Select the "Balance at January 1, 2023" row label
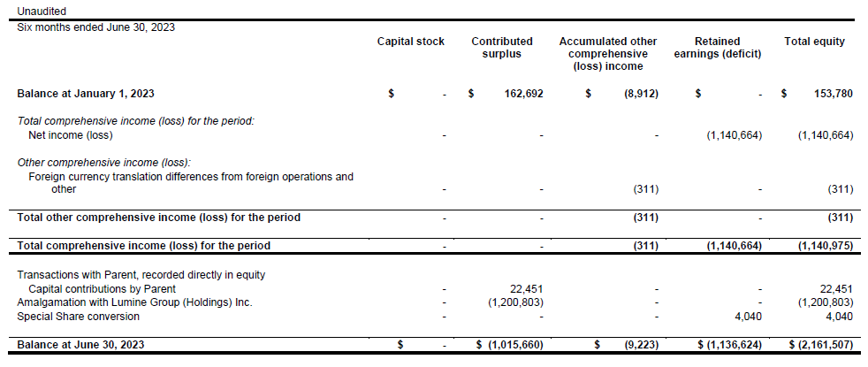868x367 pixels. pyautogui.click(x=85, y=93)
